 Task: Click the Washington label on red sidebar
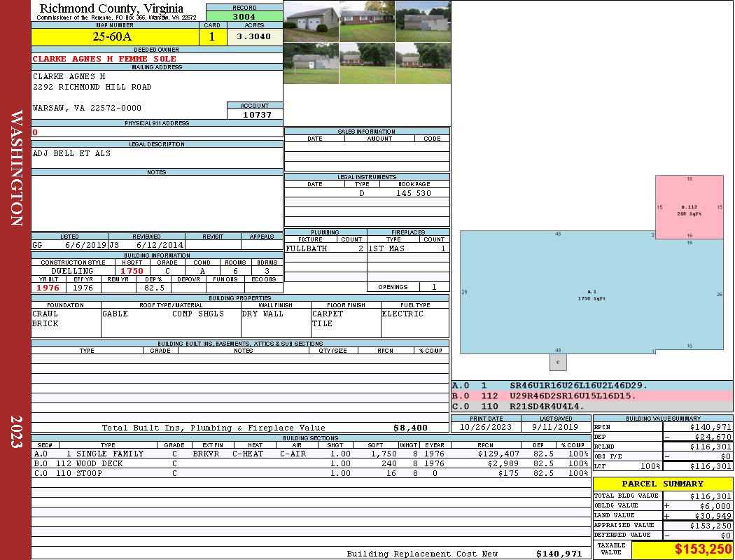(15, 168)
